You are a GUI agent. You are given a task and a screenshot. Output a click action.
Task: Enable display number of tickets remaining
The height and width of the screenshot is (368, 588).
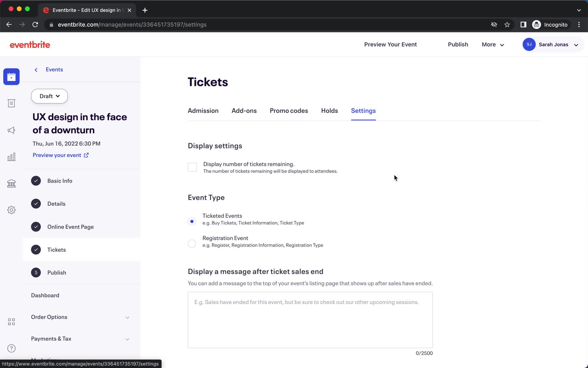click(x=192, y=167)
